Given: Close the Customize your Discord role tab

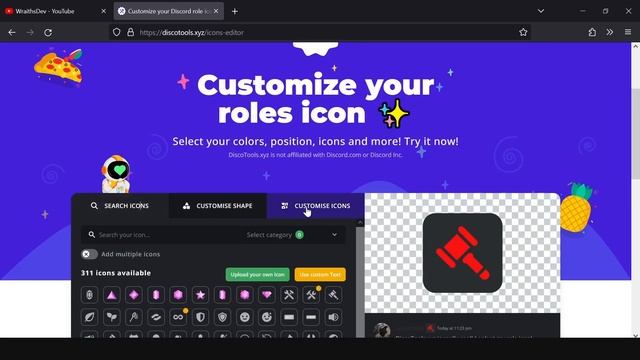Looking at the screenshot, I should click(216, 11).
